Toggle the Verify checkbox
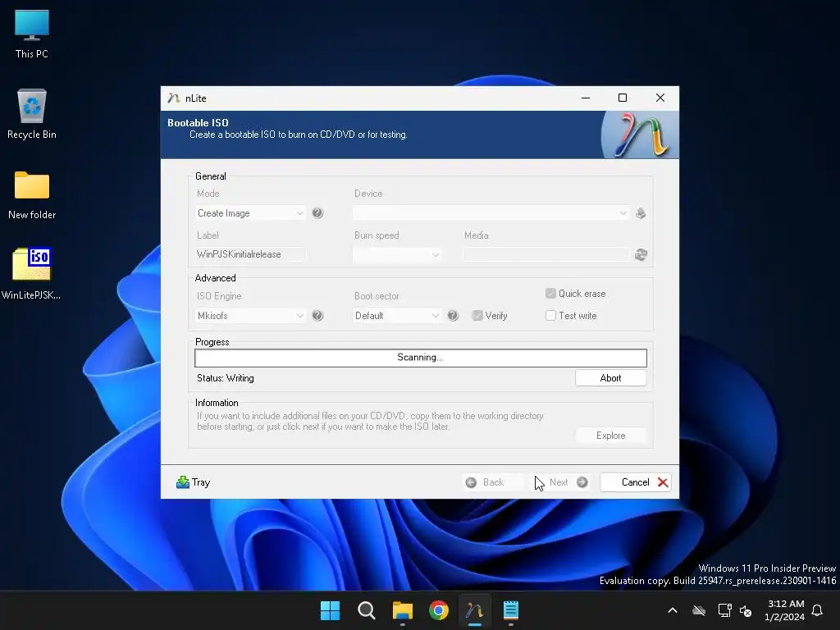 477,316
